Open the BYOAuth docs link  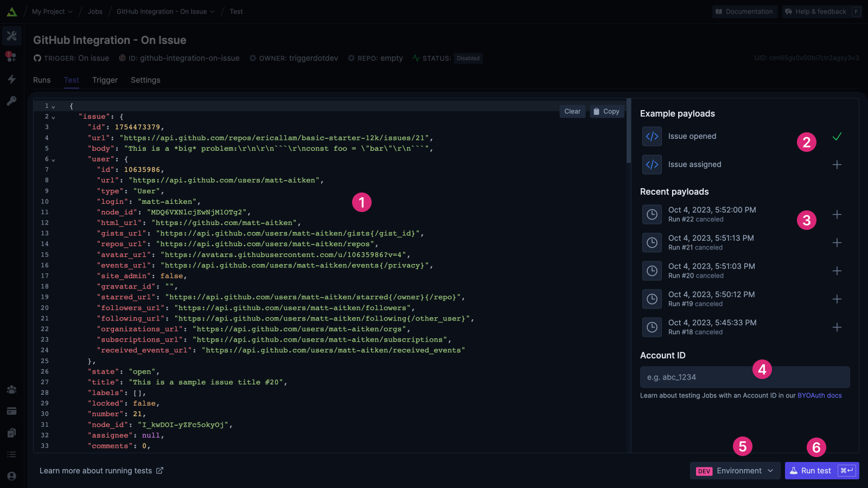[820, 395]
